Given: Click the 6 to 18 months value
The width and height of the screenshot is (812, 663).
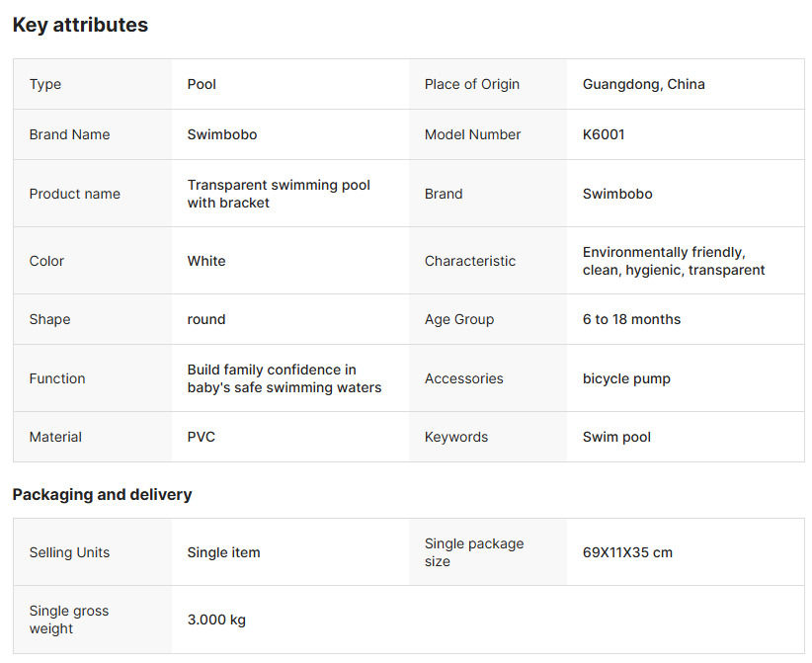Looking at the screenshot, I should 630,319.
